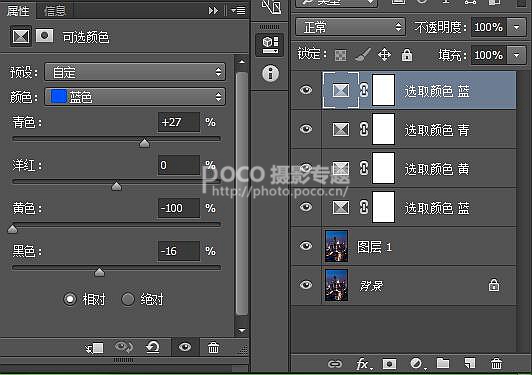This screenshot has width=532, height=375.
Task: Open the Properties panel icon in the dock
Action: click(270, 44)
